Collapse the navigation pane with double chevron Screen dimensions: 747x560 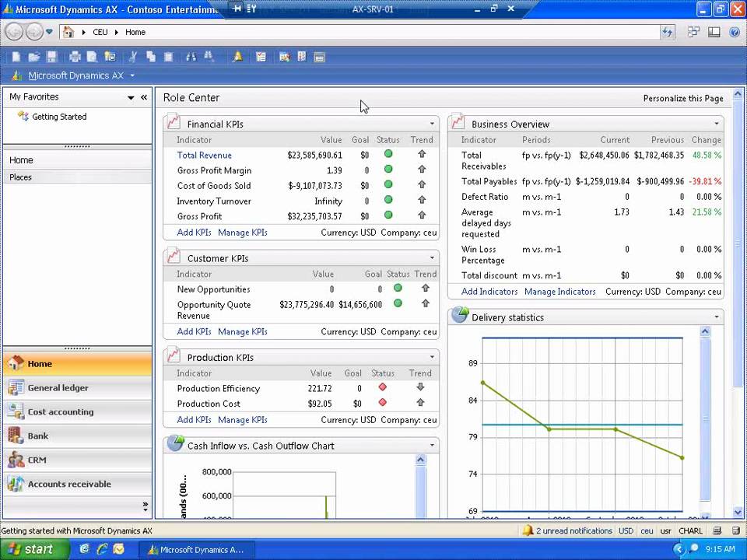[144, 97]
